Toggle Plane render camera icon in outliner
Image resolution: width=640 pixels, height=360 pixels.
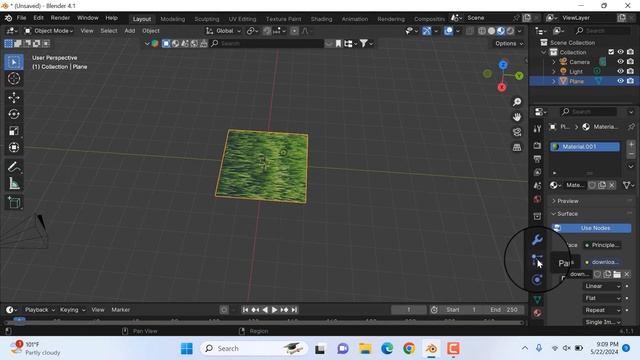tap(630, 81)
